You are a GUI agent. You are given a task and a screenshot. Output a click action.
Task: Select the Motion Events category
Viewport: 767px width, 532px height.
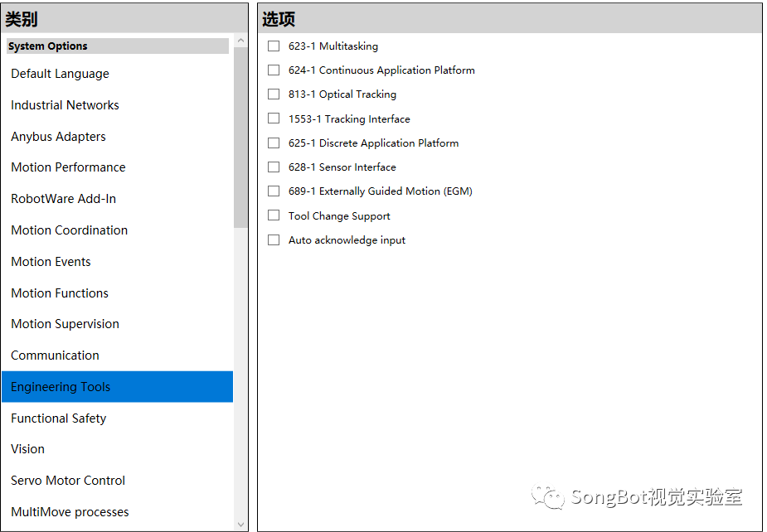[118, 262]
